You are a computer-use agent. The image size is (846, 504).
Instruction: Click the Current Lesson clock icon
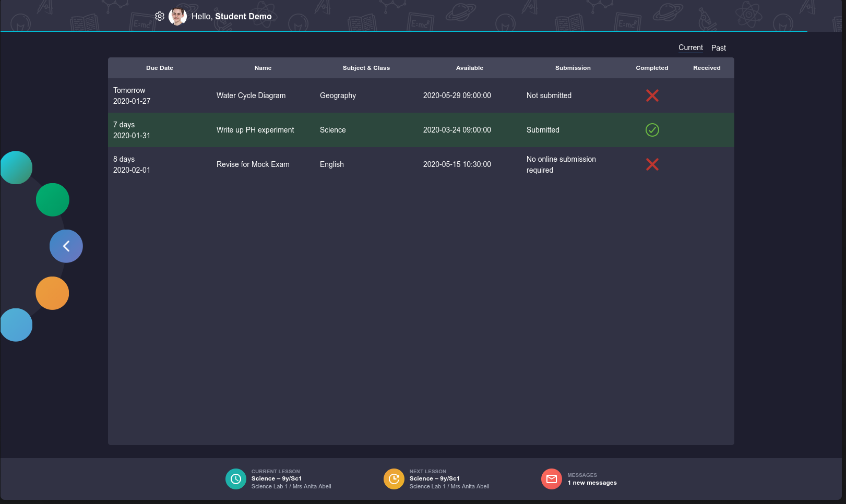tap(236, 479)
